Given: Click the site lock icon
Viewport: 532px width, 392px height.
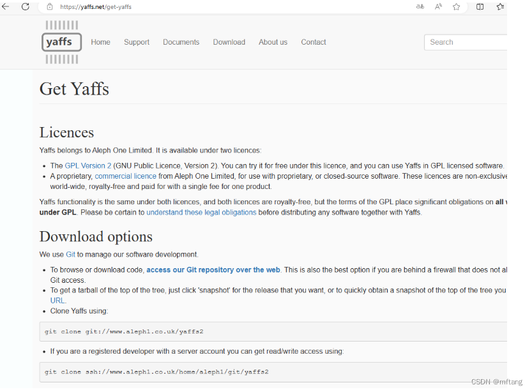Looking at the screenshot, I should coord(50,6).
